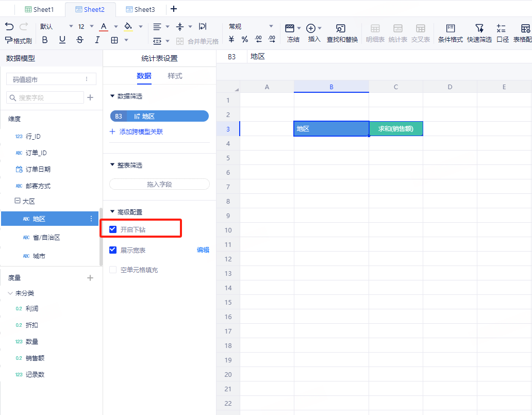Click the currency ¥ format icon
The height and width of the screenshot is (415, 532).
click(231, 40)
